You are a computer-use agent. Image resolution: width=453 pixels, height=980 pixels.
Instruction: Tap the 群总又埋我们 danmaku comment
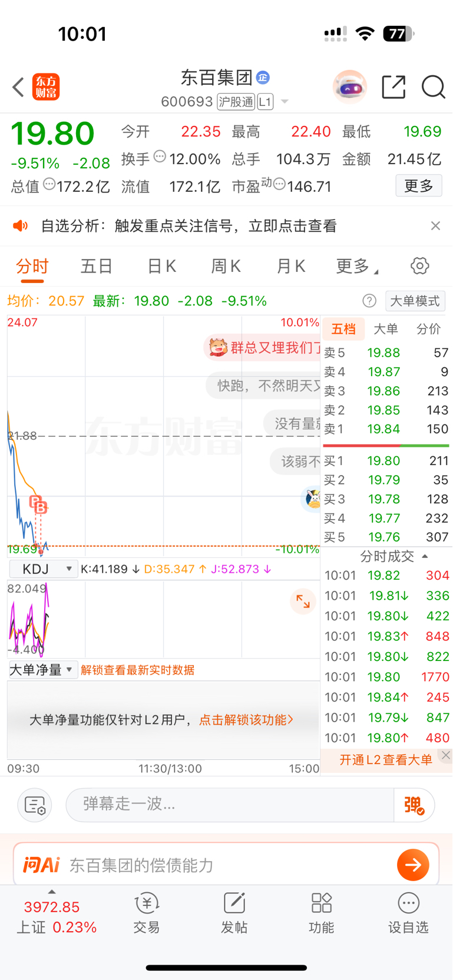(263, 347)
